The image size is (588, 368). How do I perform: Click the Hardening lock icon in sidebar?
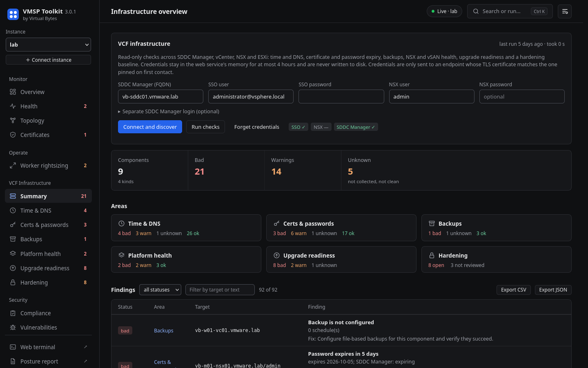pos(13,283)
